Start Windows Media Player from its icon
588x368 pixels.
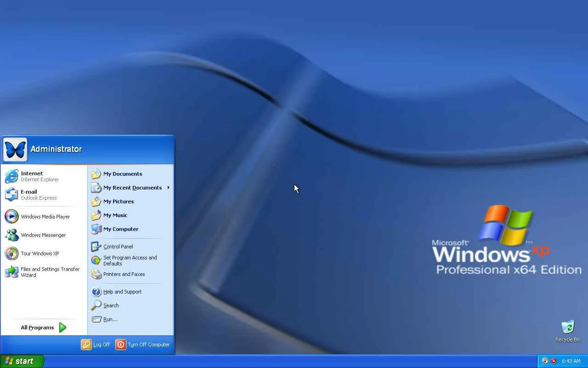[x=11, y=216]
